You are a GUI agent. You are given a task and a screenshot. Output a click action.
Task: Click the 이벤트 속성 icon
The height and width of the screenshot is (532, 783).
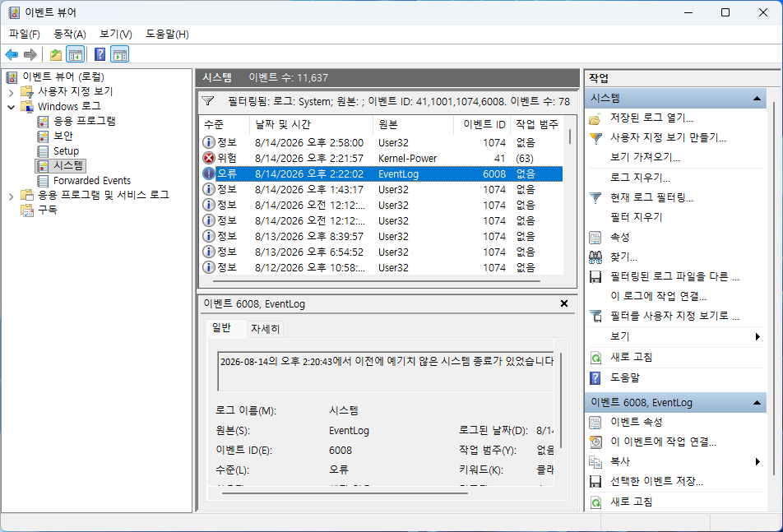pyautogui.click(x=595, y=423)
